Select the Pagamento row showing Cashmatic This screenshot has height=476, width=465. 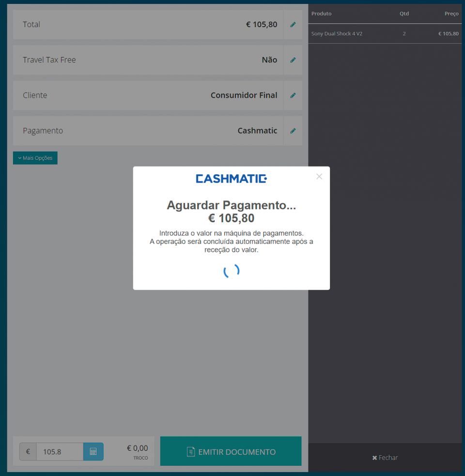tap(145, 131)
